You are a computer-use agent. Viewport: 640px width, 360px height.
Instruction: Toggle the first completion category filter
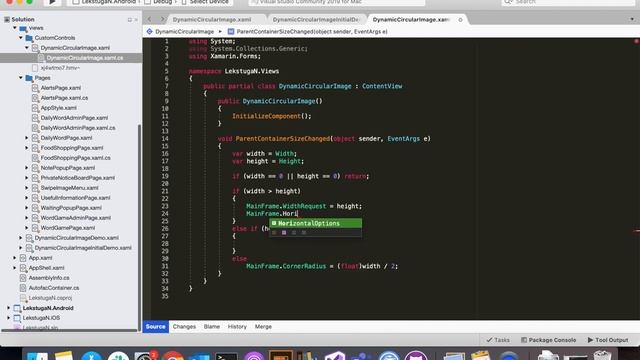(274, 233)
